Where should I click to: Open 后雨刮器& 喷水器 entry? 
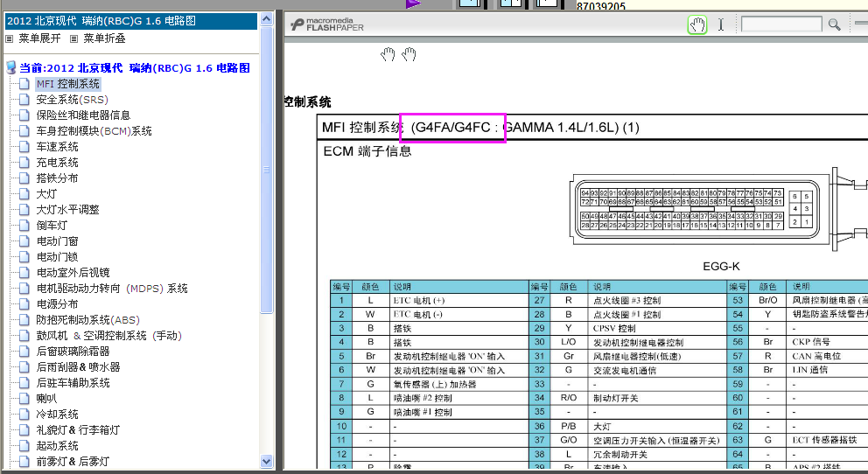tap(78, 366)
